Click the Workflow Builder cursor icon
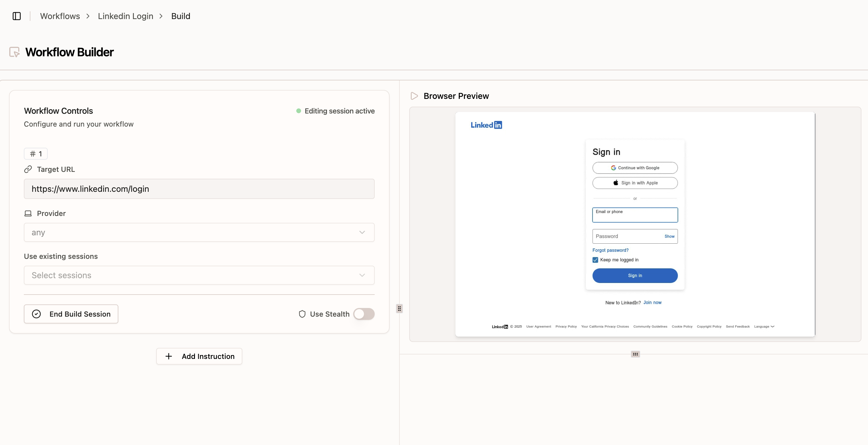The height and width of the screenshot is (445, 868). tap(15, 52)
